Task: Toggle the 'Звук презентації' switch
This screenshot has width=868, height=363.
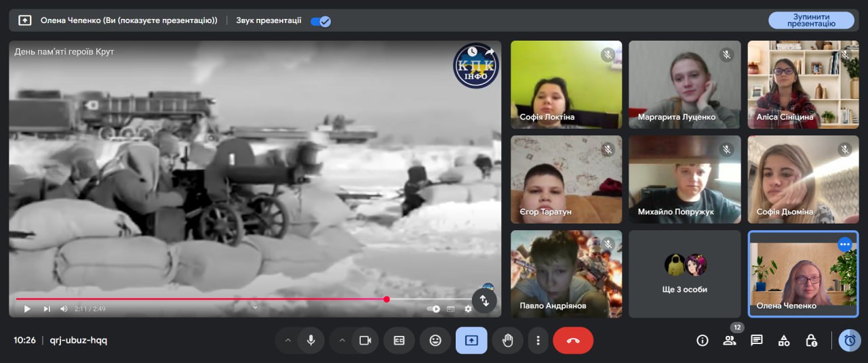Action: tap(320, 21)
